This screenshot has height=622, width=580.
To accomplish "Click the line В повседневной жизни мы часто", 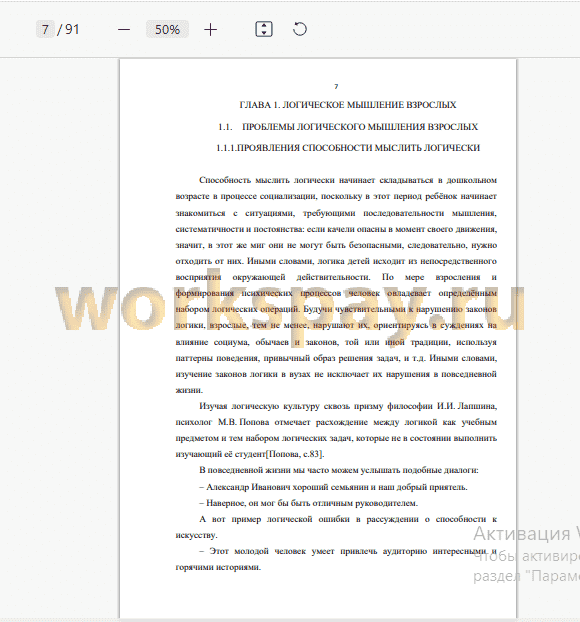I will point(339,470).
